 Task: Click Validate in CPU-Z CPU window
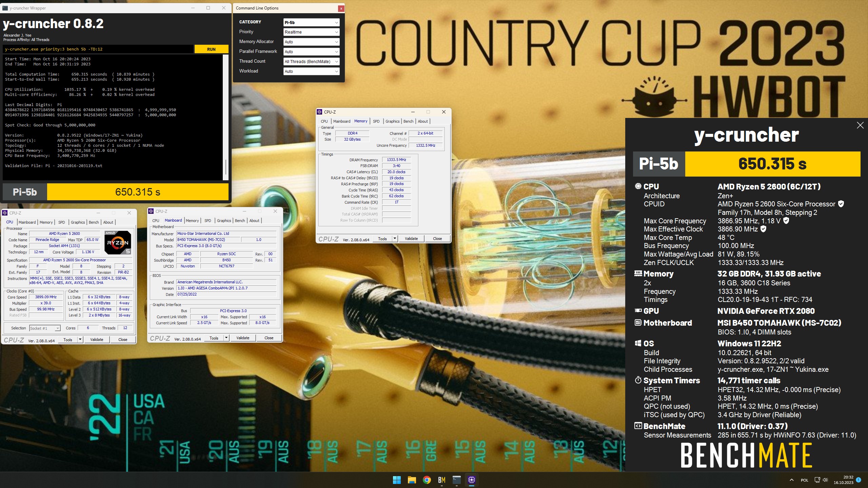97,339
